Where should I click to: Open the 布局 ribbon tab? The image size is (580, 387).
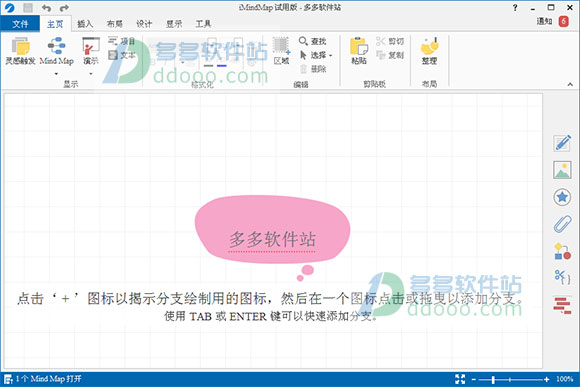coord(115,24)
